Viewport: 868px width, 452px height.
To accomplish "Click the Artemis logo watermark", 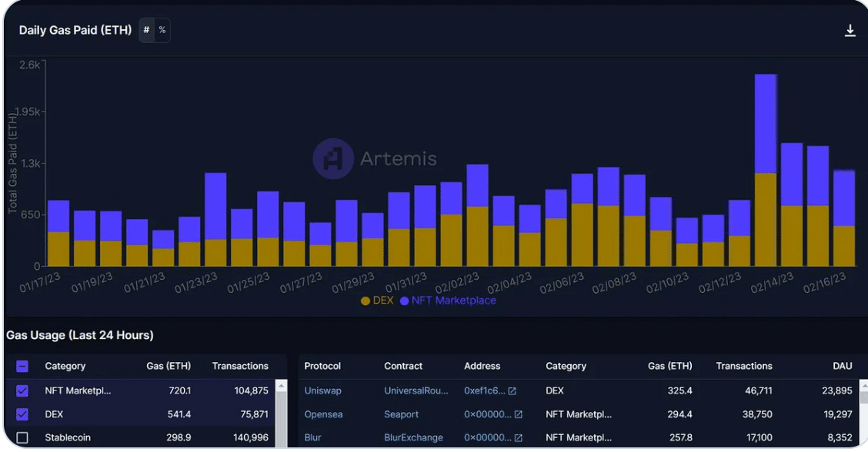I will (376, 159).
